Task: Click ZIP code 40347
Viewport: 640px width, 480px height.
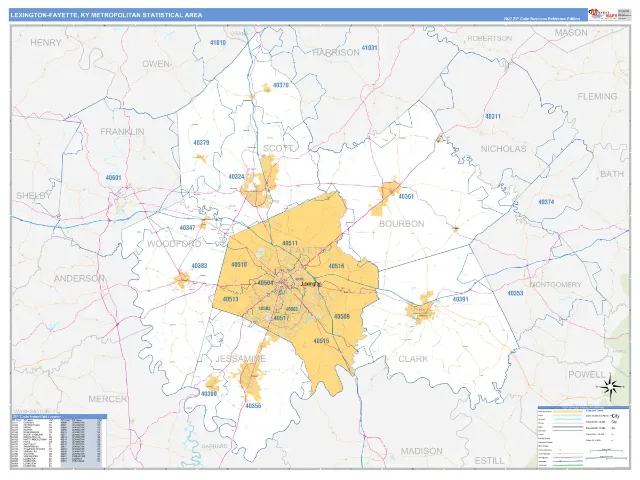Action: [187, 228]
